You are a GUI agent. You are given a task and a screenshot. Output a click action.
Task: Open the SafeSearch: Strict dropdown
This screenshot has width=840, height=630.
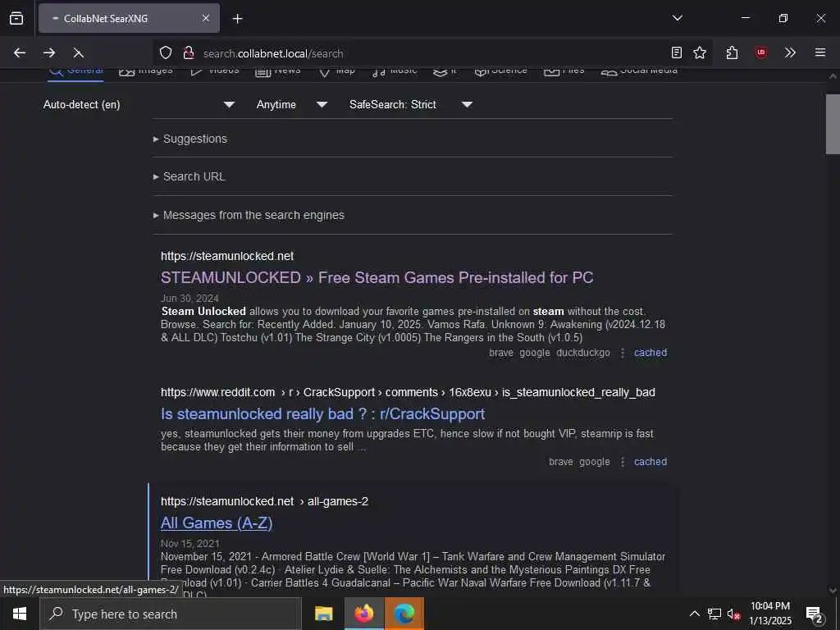pyautogui.click(x=411, y=104)
